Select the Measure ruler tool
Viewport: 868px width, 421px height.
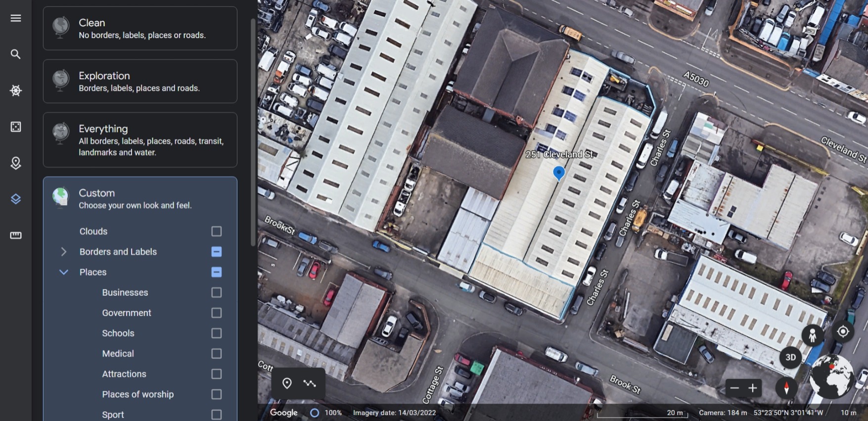(x=16, y=235)
